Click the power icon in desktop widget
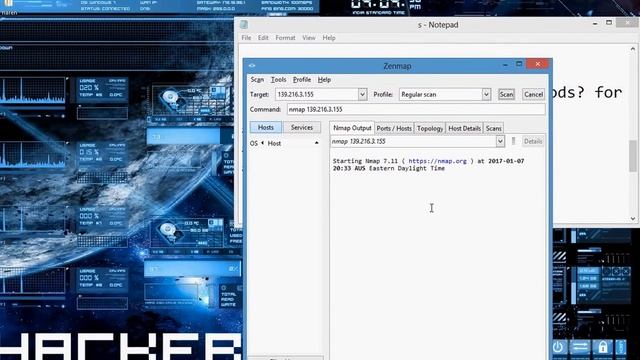This screenshot has height=360, width=640. click(558, 347)
